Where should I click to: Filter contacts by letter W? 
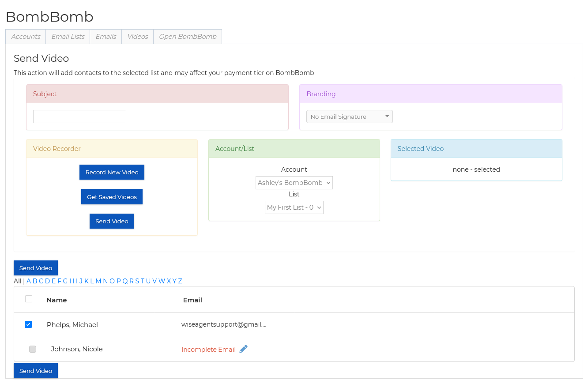[x=162, y=281]
